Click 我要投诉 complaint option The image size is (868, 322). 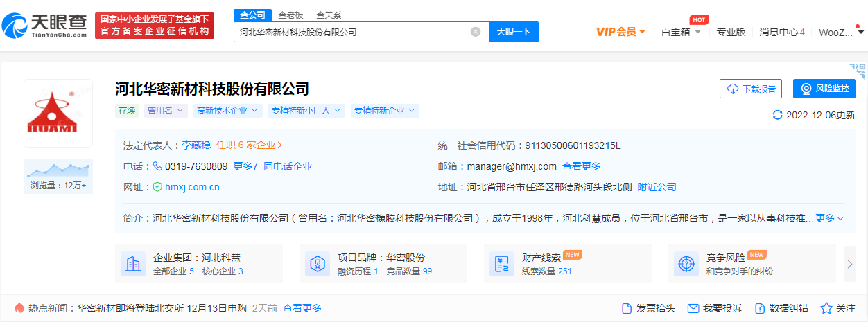[x=715, y=308]
